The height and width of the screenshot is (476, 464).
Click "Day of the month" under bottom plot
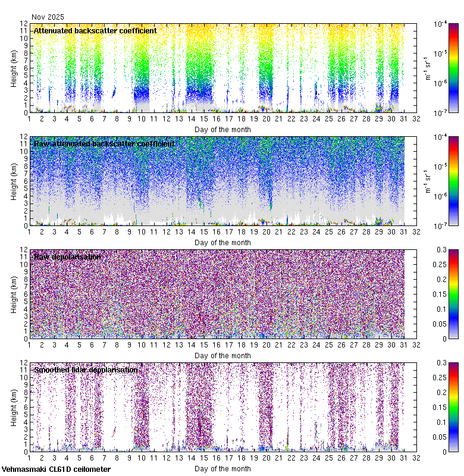222,469
